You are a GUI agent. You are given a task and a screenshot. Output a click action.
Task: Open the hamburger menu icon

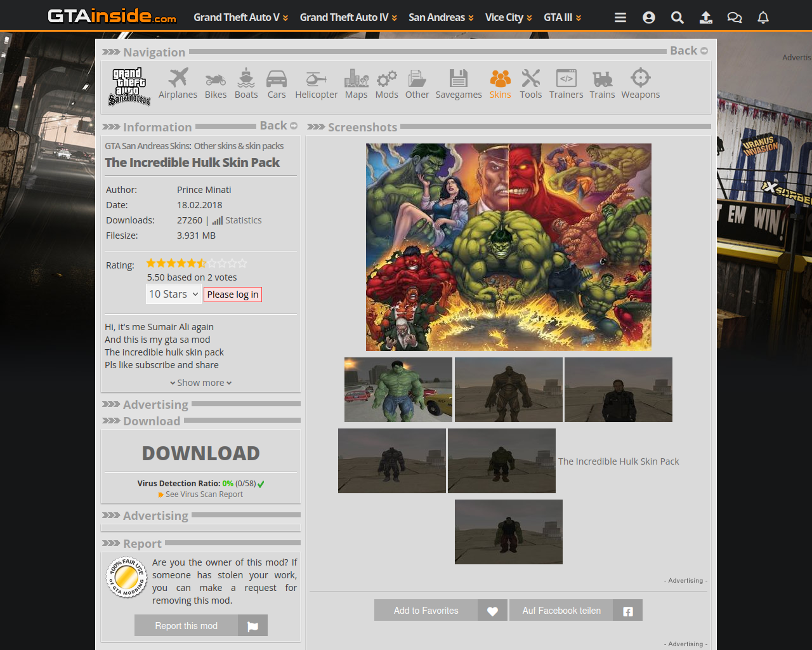tap(620, 18)
